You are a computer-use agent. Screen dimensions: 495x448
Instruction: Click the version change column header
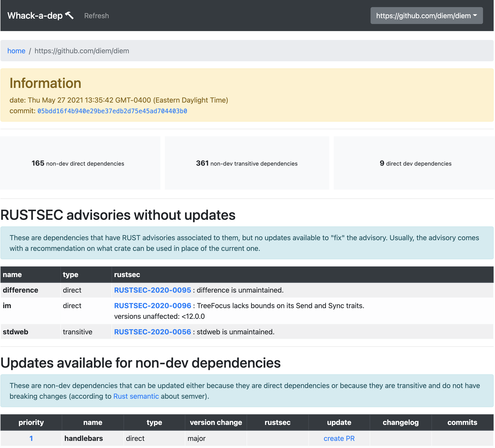[216, 422]
